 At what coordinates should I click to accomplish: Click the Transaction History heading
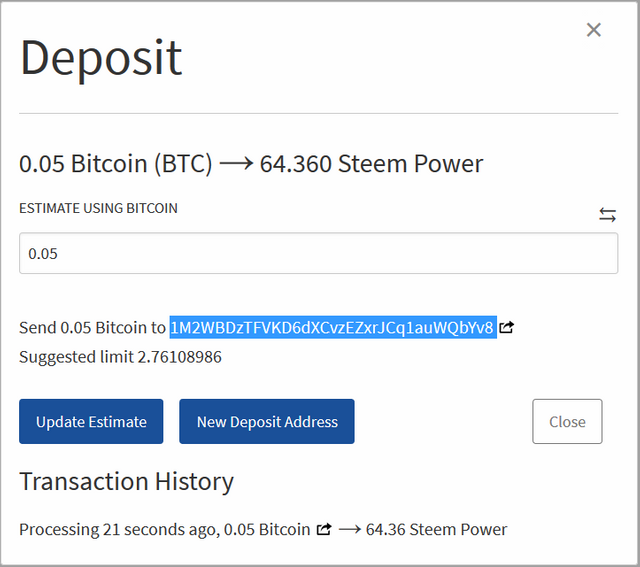(x=126, y=482)
